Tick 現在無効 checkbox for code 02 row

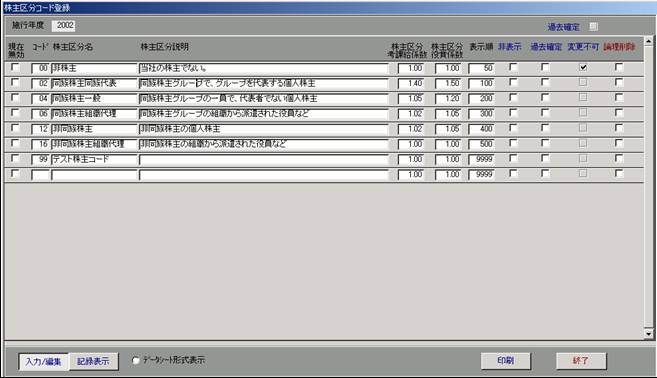pyautogui.click(x=15, y=83)
